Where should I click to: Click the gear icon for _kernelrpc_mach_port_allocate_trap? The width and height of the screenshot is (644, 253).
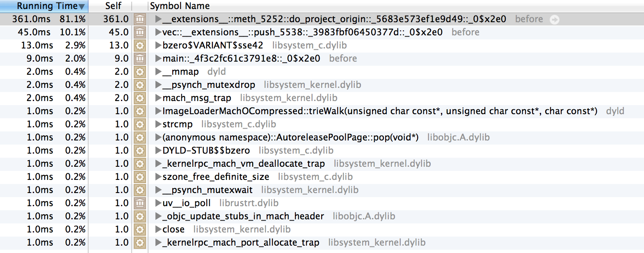click(140, 242)
